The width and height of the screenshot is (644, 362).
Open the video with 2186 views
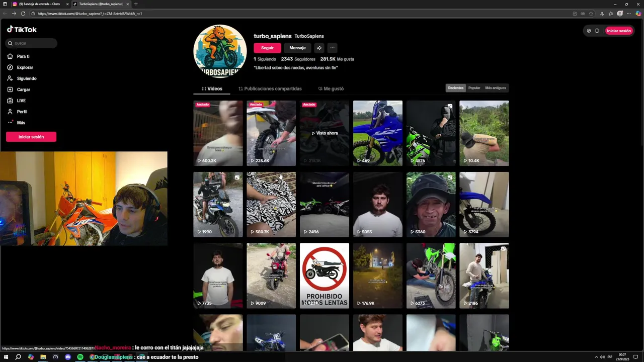click(x=484, y=276)
